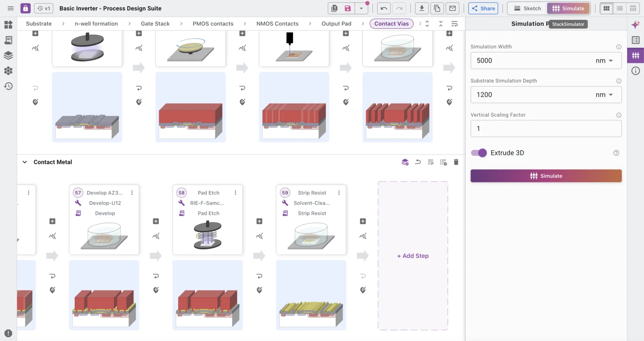Click the purple lock icon
The image size is (644, 341).
tap(25, 8)
